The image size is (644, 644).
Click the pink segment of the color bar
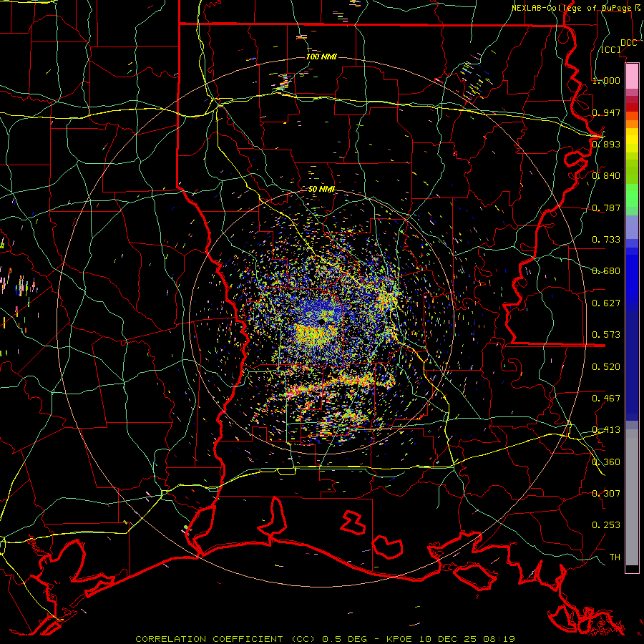(x=632, y=77)
